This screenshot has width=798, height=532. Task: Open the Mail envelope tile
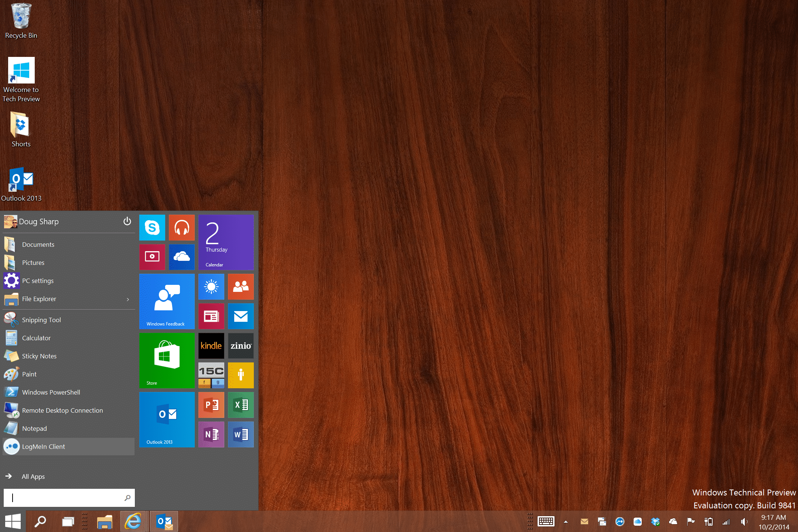coord(241,316)
